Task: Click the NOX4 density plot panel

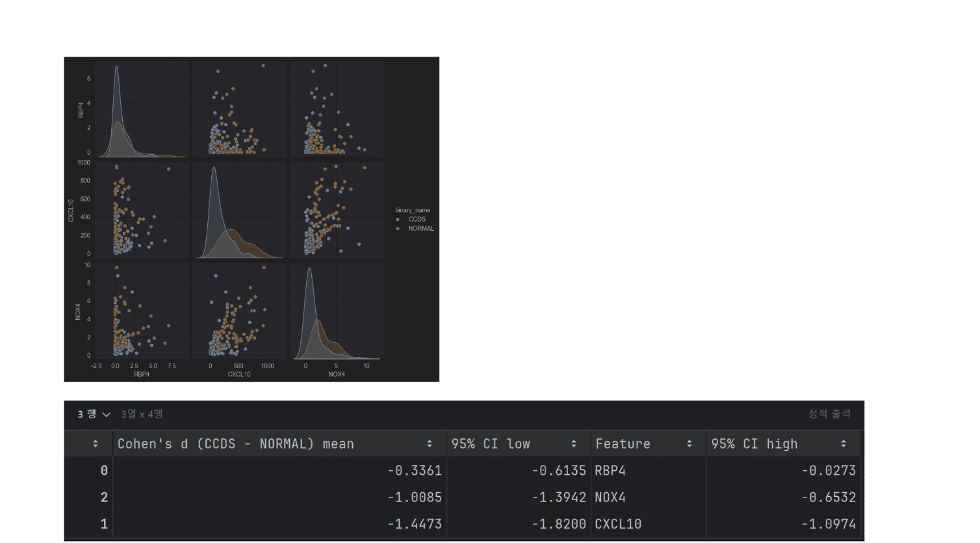Action: (x=337, y=311)
